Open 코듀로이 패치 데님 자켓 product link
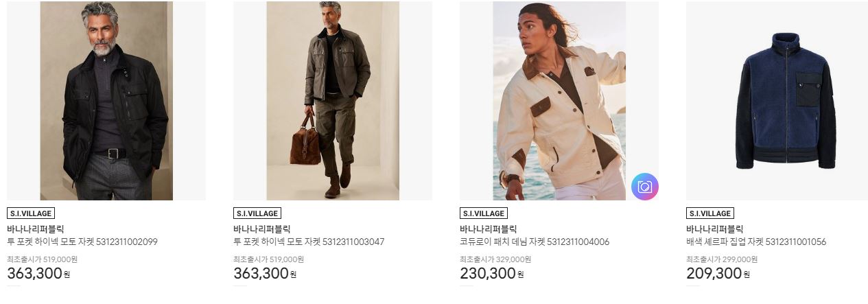Screen dimensions: 868x304 coord(535,242)
